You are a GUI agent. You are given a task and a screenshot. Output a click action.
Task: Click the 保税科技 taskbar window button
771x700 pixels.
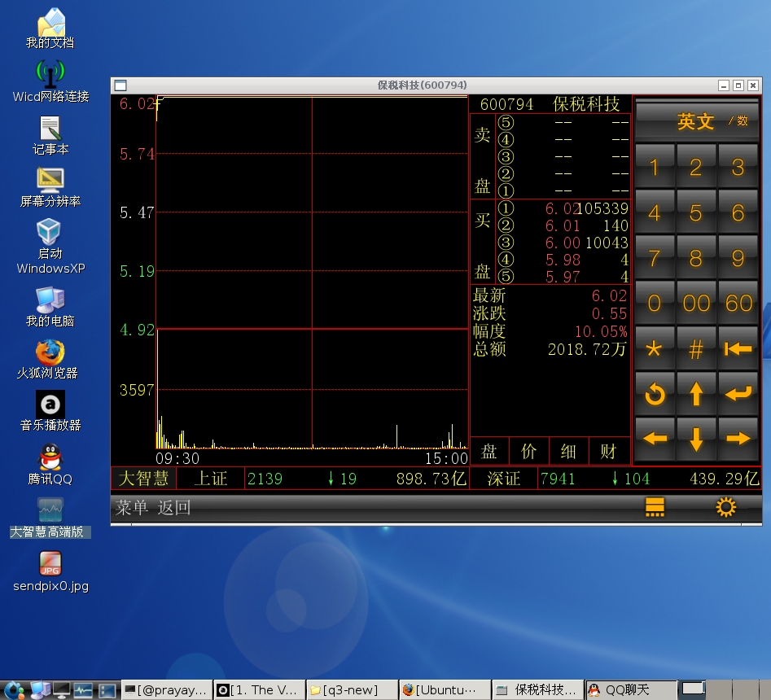(x=538, y=690)
